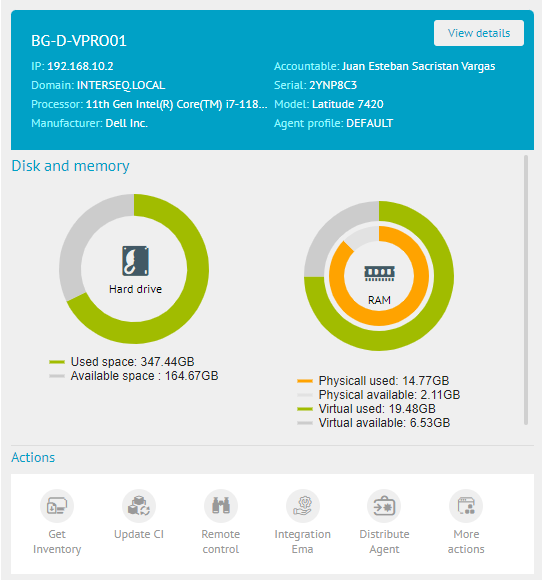Toggle Used space legend entry
Viewport: 542px width, 580px height.
(122, 361)
